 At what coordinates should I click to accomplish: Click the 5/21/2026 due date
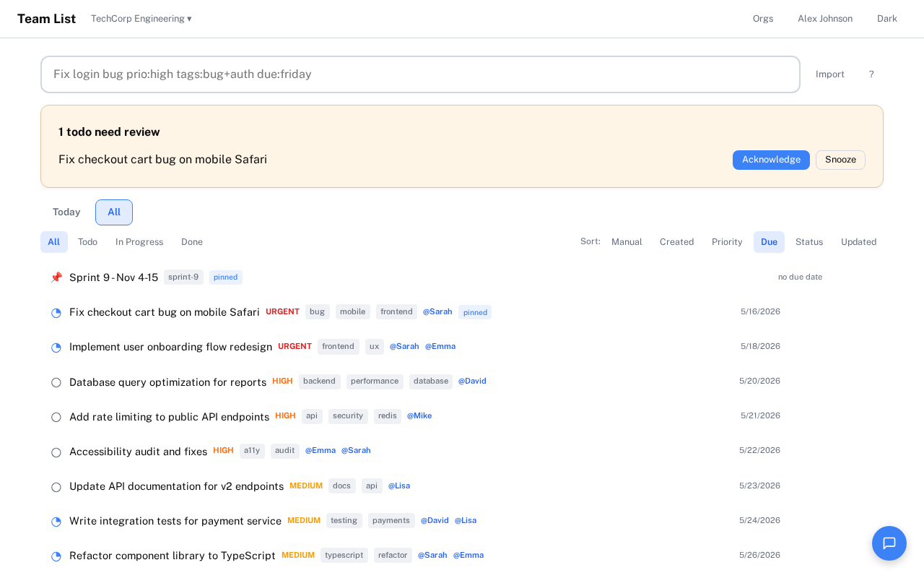pyautogui.click(x=760, y=416)
